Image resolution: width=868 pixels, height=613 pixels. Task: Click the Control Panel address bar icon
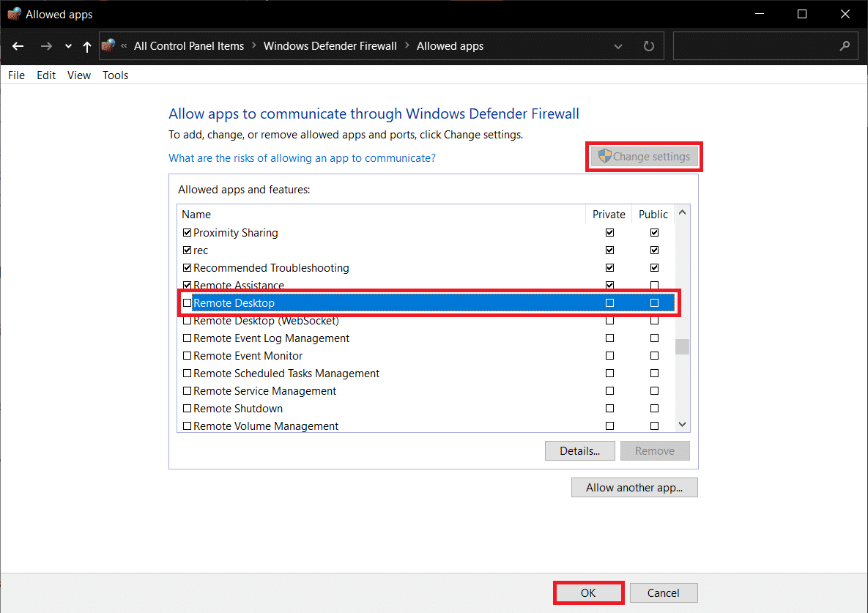point(108,46)
